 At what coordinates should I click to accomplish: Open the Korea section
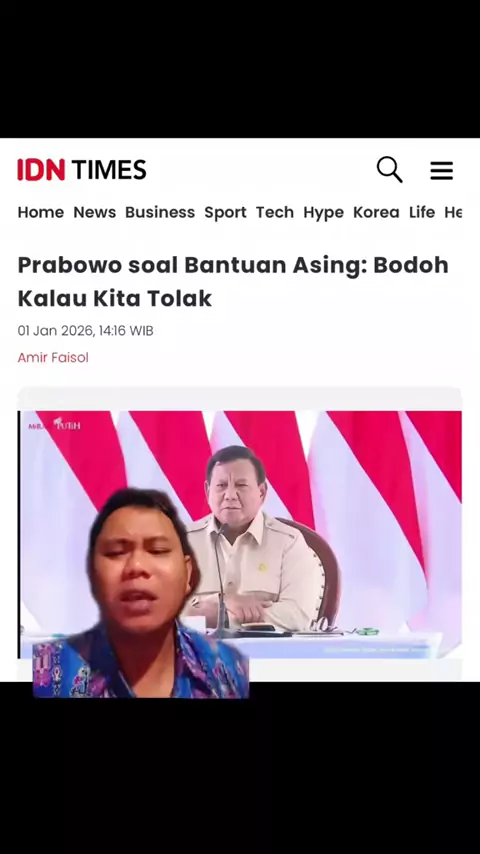click(376, 212)
